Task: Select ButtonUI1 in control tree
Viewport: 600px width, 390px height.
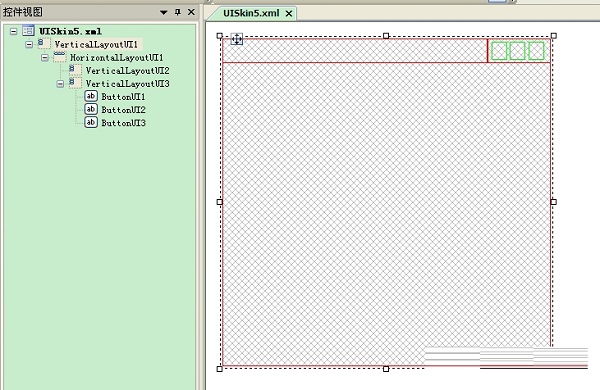Action: [123, 97]
